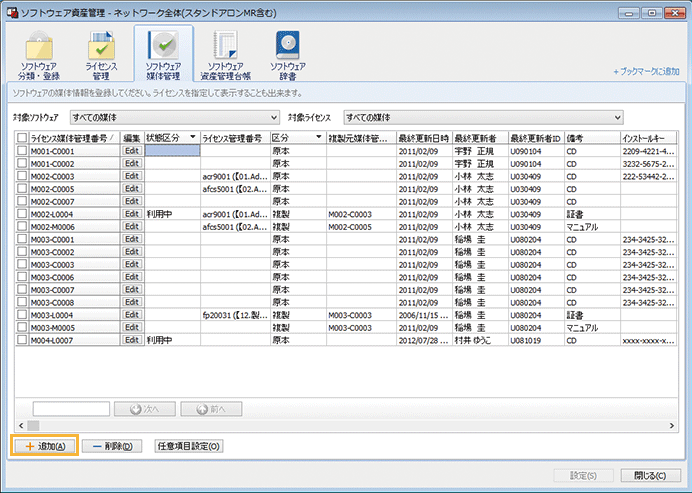Sort by ライセンス媒体管理番号 column header
The width and height of the screenshot is (692, 493).
click(x=74, y=138)
